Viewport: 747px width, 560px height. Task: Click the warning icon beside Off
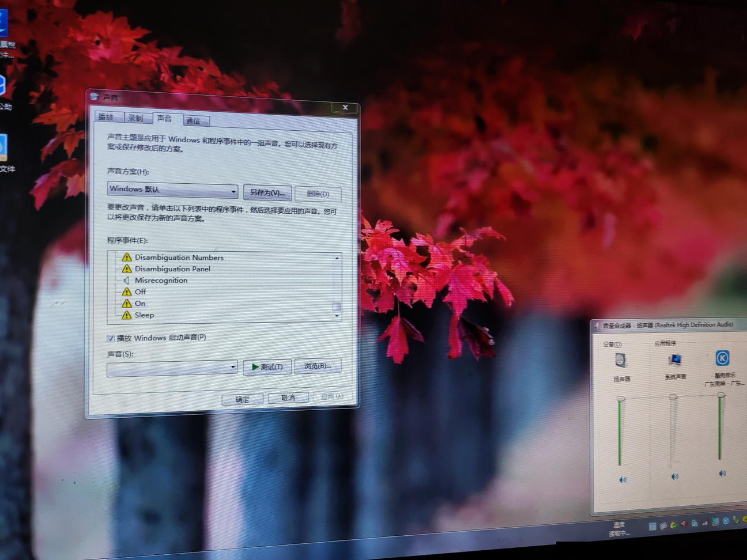(127, 292)
